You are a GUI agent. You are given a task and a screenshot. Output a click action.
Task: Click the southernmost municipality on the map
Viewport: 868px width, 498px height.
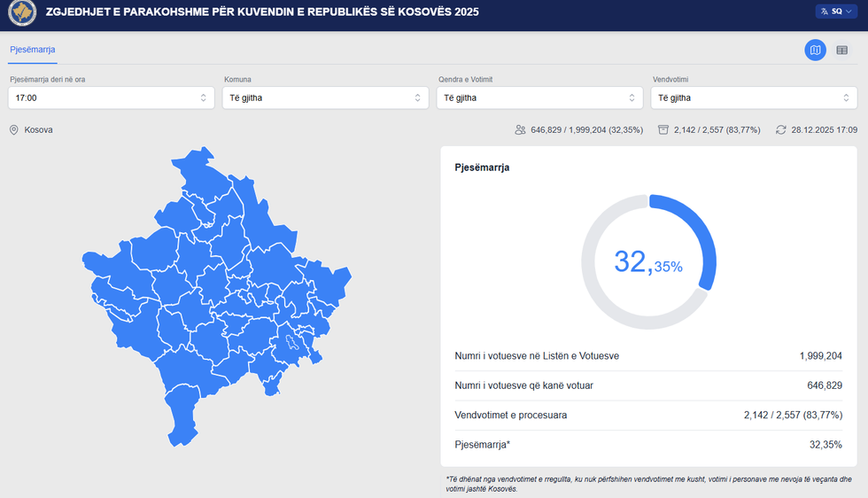pos(184,416)
